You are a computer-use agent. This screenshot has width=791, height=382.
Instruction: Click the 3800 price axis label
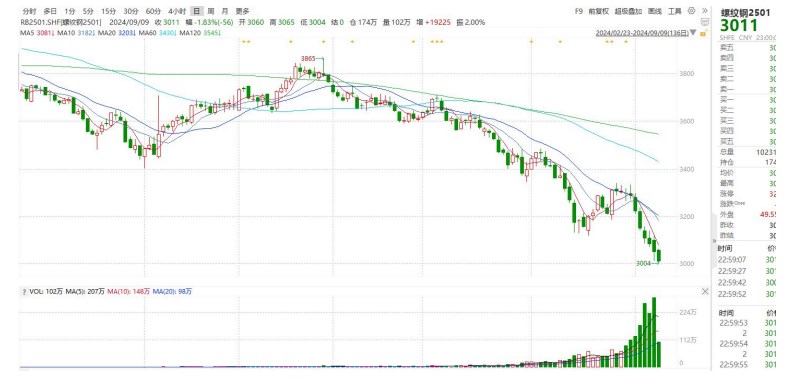[687, 74]
